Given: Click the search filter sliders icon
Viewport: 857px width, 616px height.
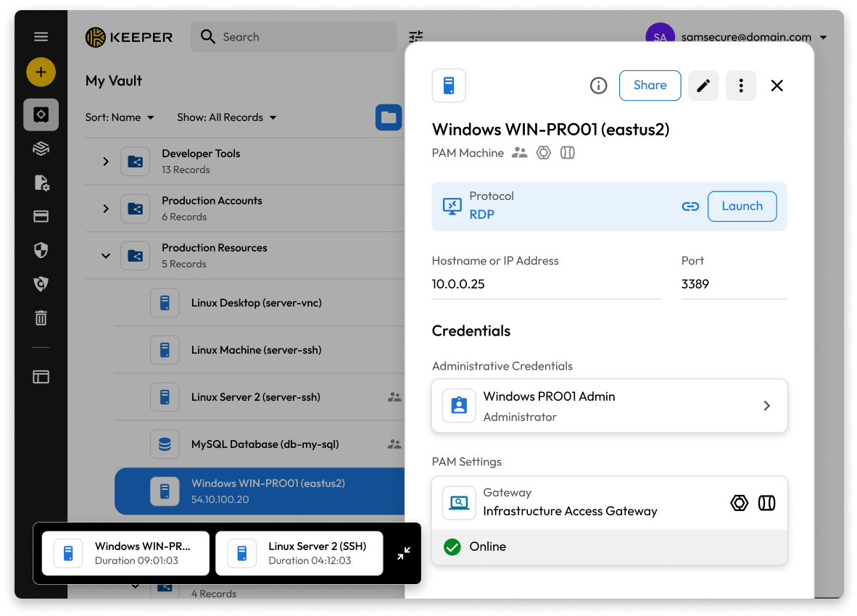Looking at the screenshot, I should 415,37.
